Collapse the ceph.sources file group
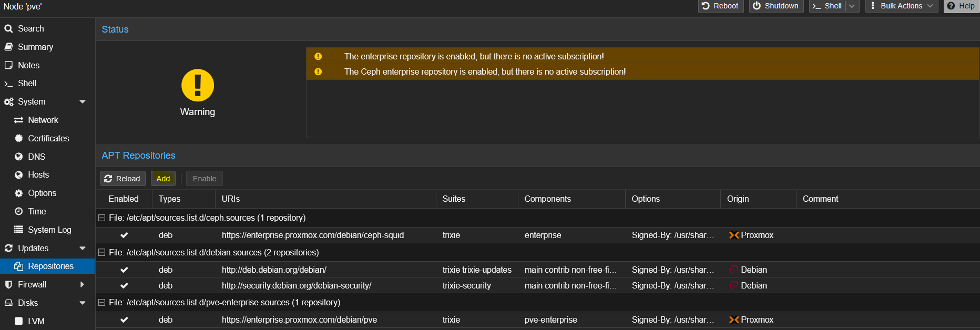 pyautogui.click(x=102, y=218)
